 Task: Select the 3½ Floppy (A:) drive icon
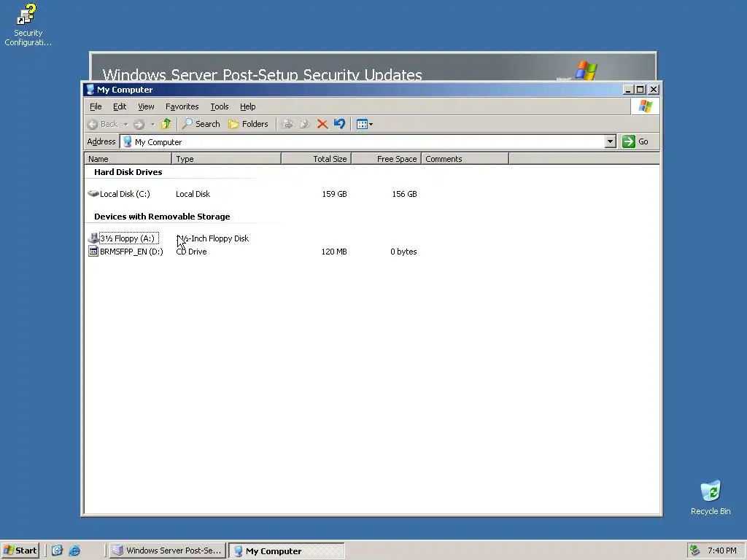tap(93, 238)
